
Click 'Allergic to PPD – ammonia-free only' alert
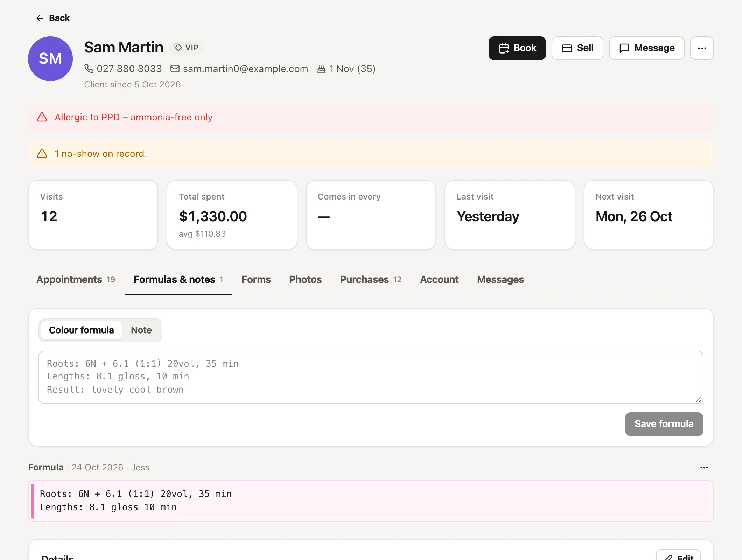tap(371, 117)
